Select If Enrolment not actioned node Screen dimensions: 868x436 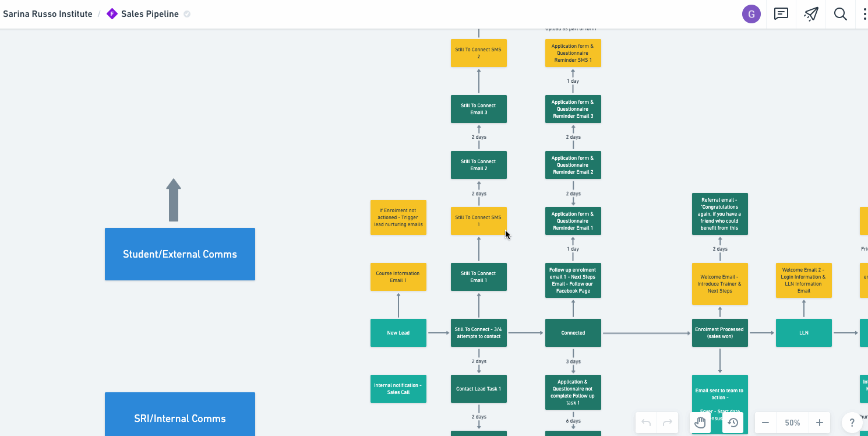click(398, 217)
